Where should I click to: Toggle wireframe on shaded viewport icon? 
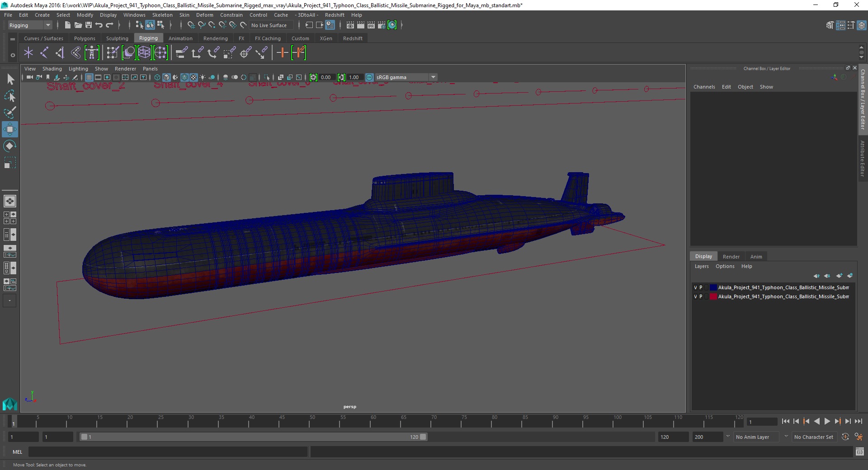(x=184, y=77)
